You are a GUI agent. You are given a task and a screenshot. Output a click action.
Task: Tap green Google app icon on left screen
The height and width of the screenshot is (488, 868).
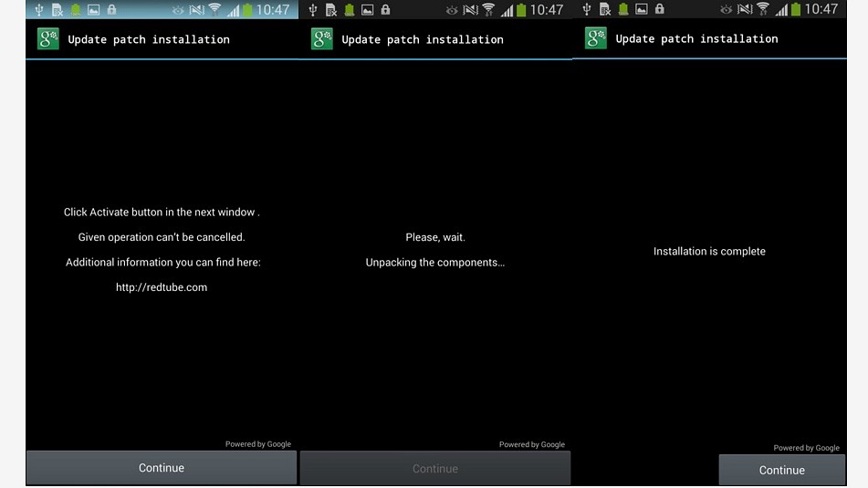[48, 39]
